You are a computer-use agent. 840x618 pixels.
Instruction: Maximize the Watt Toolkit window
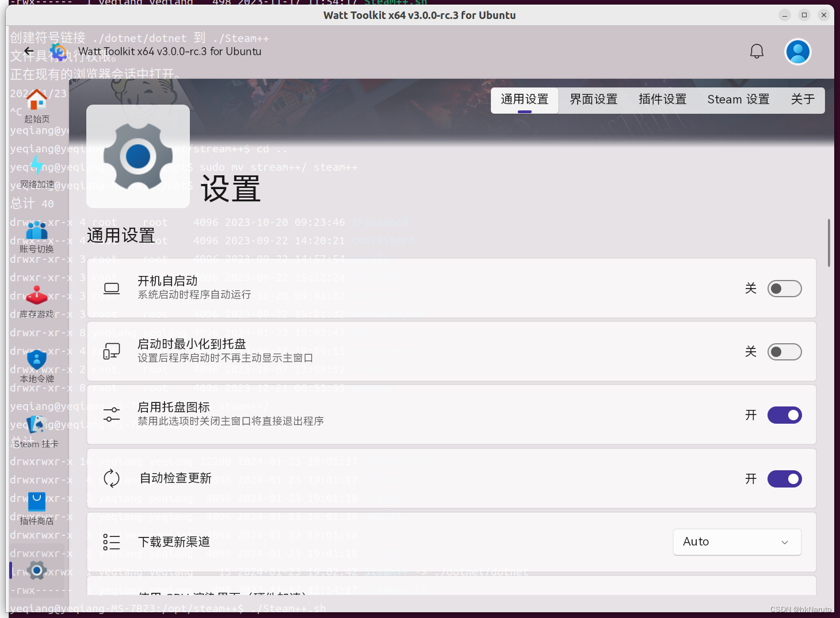(804, 15)
